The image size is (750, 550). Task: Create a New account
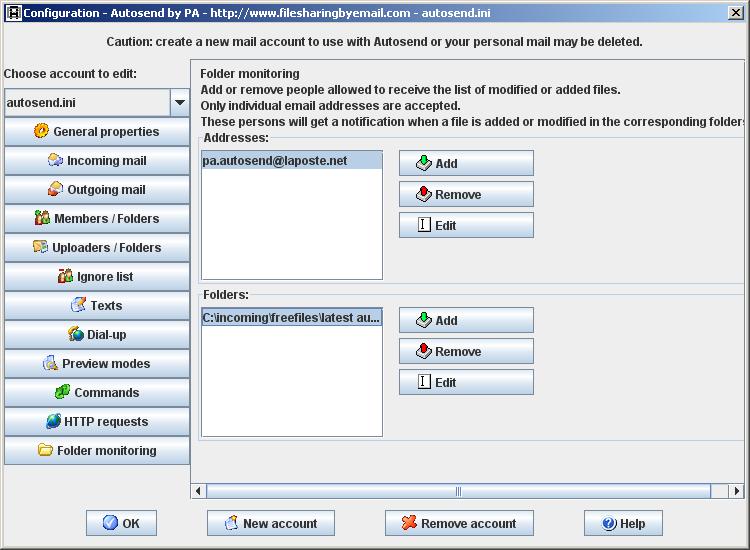271,523
